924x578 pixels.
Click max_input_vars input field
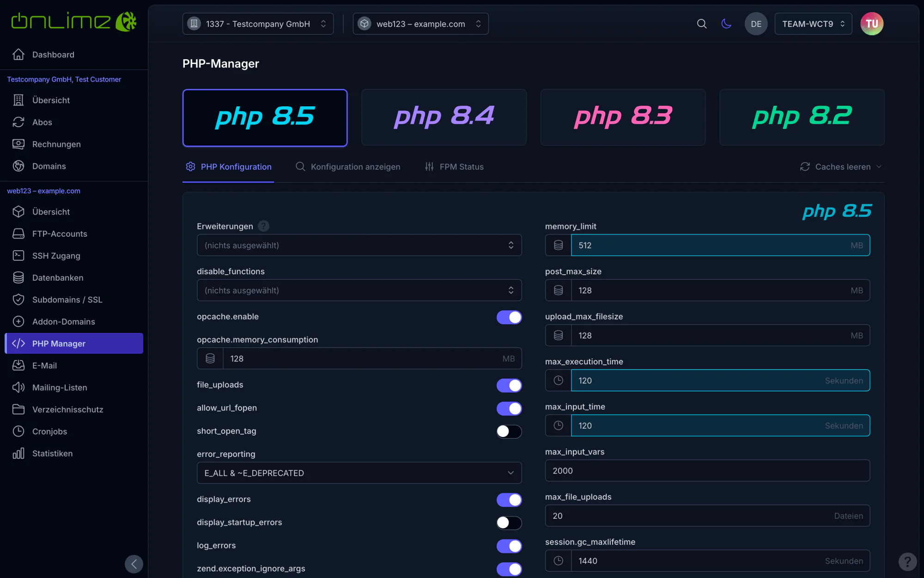click(707, 470)
